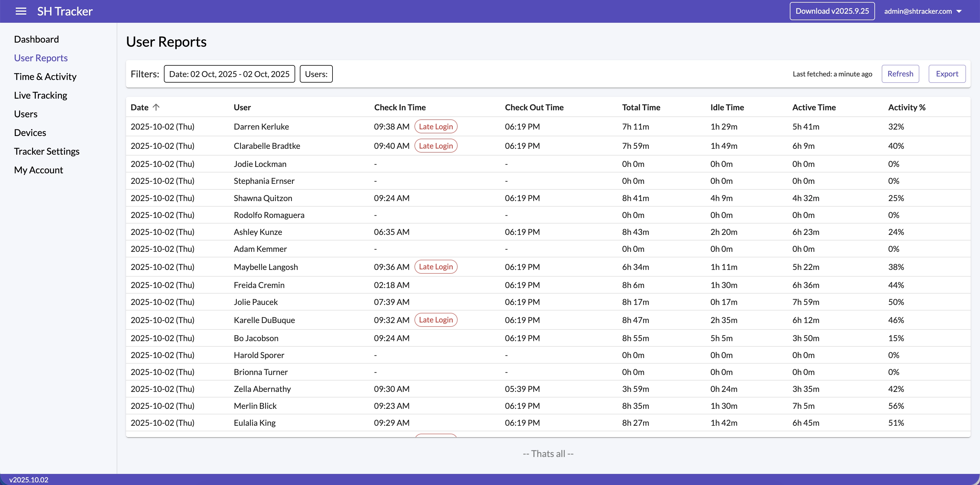Image resolution: width=980 pixels, height=485 pixels.
Task: Open the hamburger menu icon
Action: point(21,11)
